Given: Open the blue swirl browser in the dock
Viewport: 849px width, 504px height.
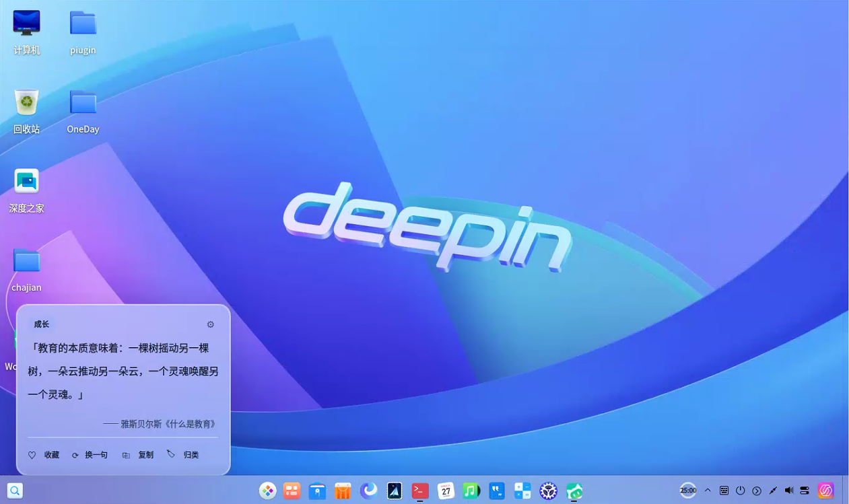Looking at the screenshot, I should 368,491.
